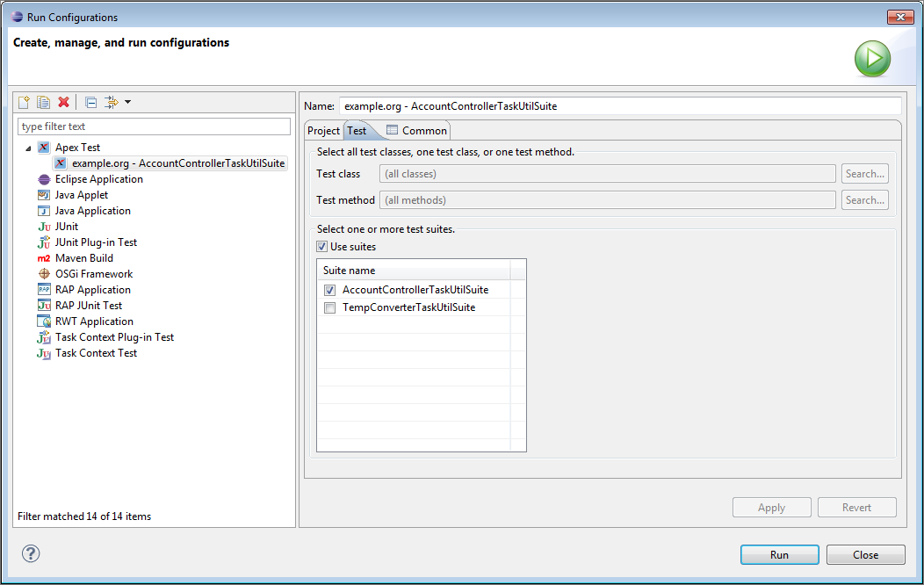
Task: Select the RWT Application icon
Action: (44, 321)
